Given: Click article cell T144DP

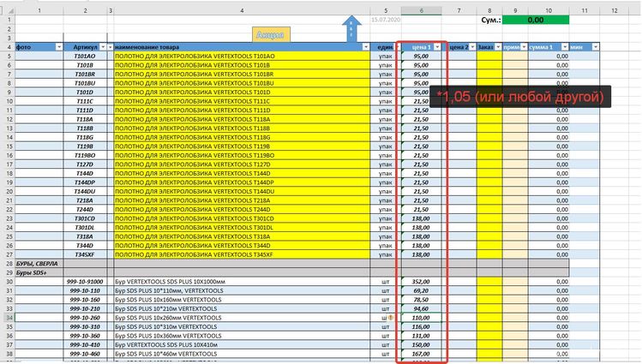Looking at the screenshot, I should point(85,182).
